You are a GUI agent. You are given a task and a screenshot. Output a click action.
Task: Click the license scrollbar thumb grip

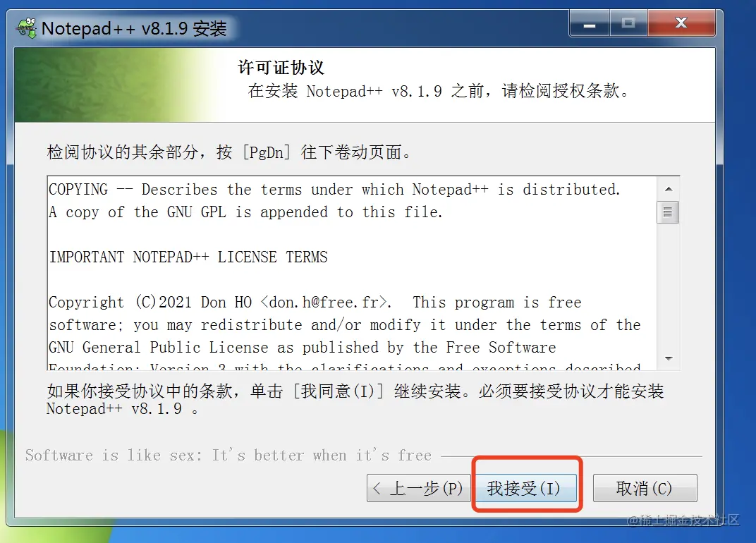pos(668,212)
